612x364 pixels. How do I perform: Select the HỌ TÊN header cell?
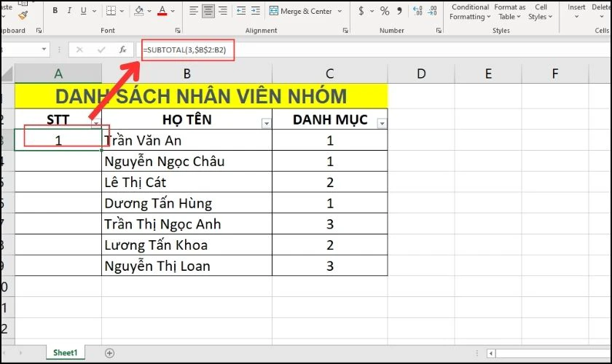(187, 119)
